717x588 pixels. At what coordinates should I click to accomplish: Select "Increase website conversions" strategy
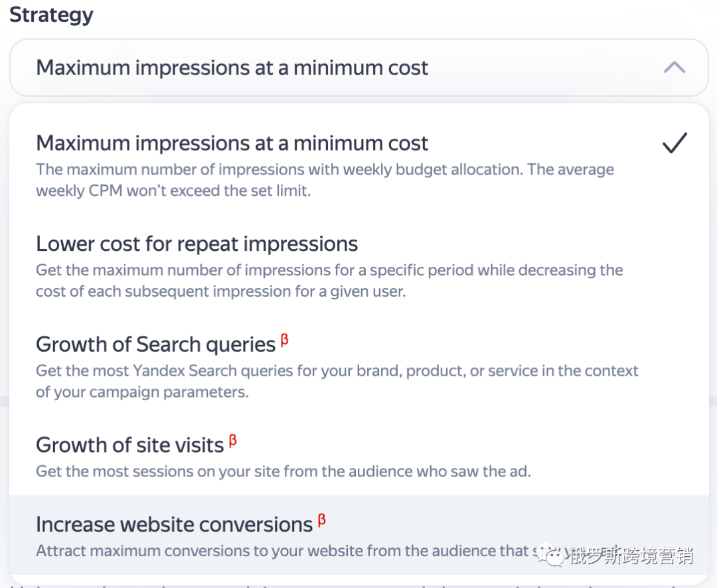pos(174,524)
